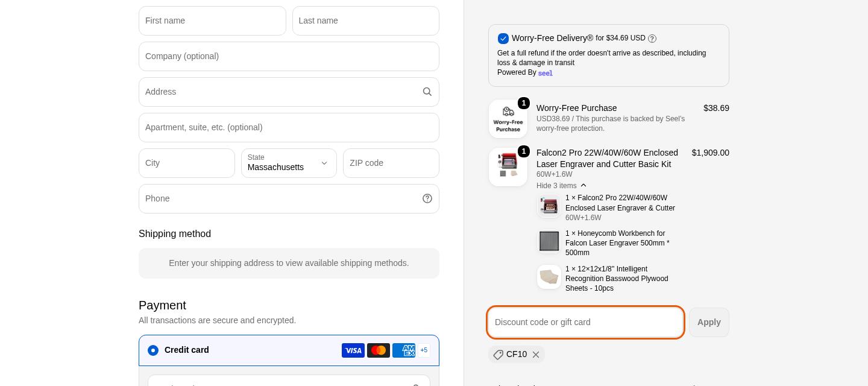Collapse the Hide 3 items list

[562, 186]
